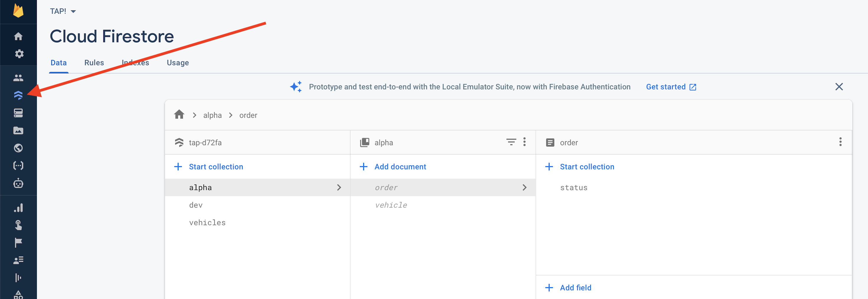Open order document three-dot menu

[x=840, y=142]
